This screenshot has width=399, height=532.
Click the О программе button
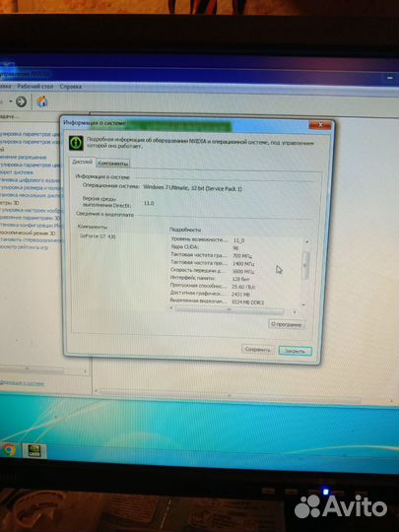(286, 324)
